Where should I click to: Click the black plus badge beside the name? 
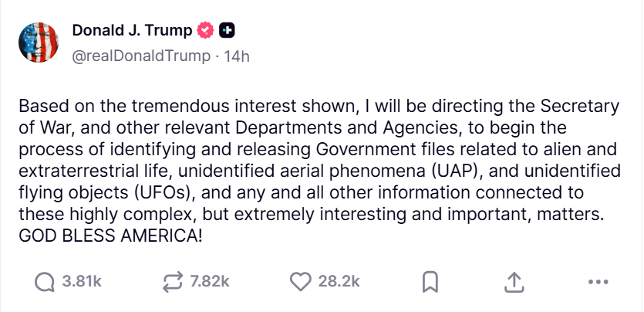click(228, 31)
